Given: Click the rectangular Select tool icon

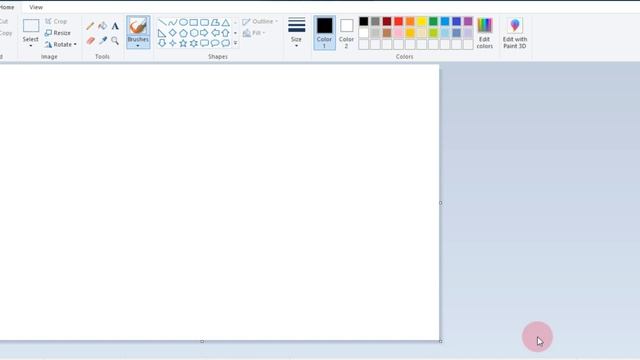Looking at the screenshot, I should coord(31,26).
